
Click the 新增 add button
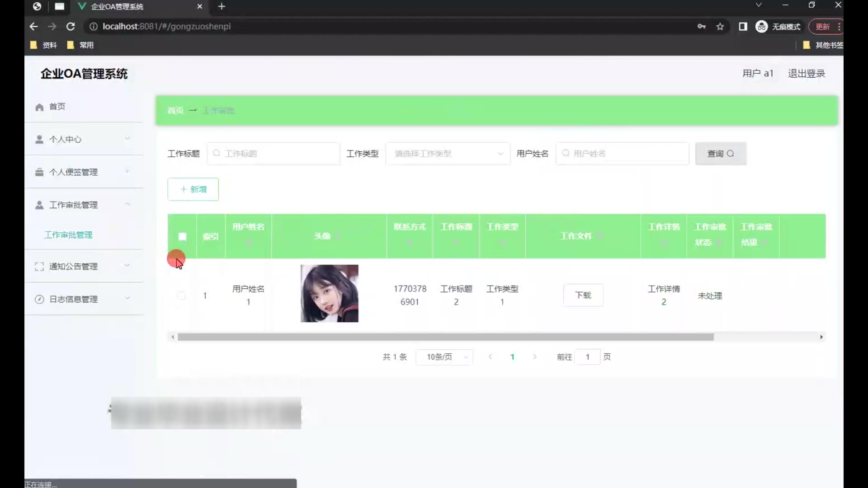point(193,189)
